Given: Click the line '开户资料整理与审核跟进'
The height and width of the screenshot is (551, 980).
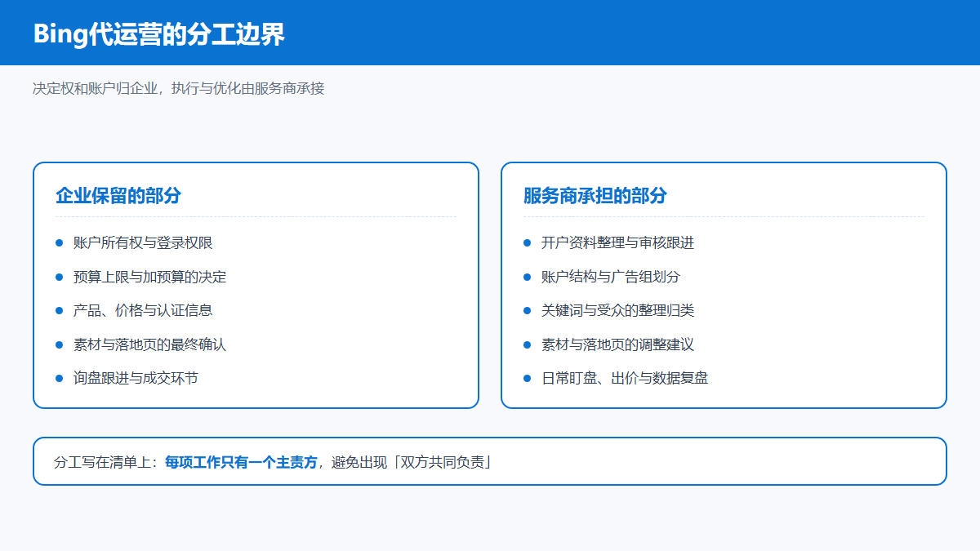Looking at the screenshot, I should [x=618, y=242].
